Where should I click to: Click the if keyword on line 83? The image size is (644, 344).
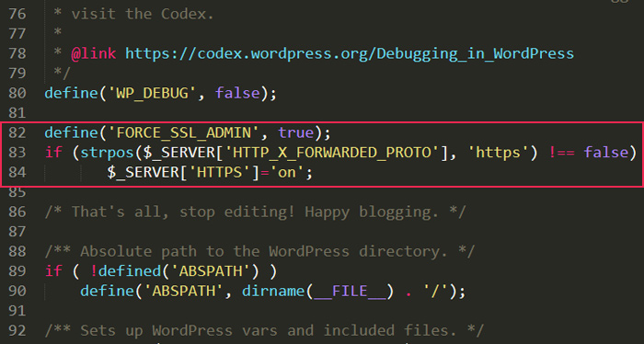[53, 153]
